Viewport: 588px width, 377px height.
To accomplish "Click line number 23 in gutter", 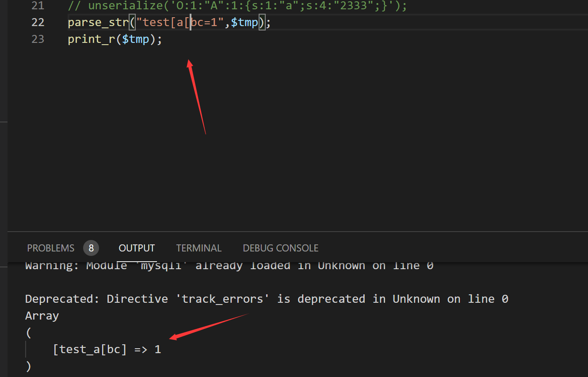I will [38, 39].
